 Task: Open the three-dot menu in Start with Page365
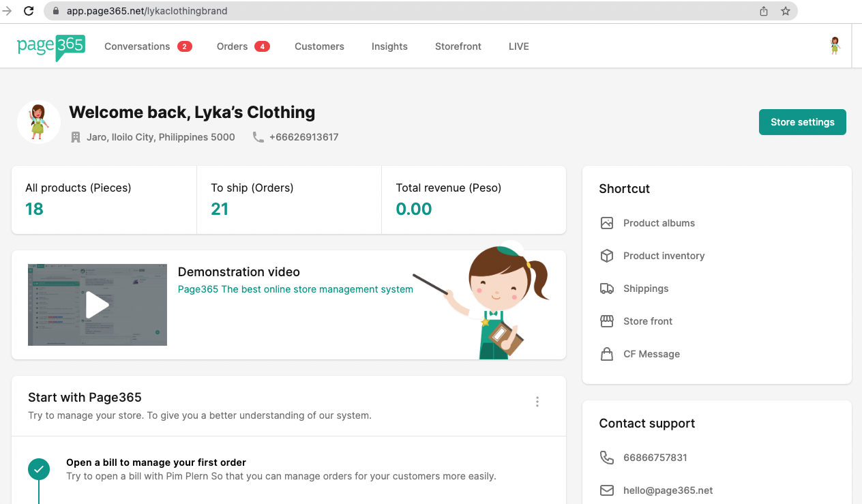pyautogui.click(x=537, y=402)
